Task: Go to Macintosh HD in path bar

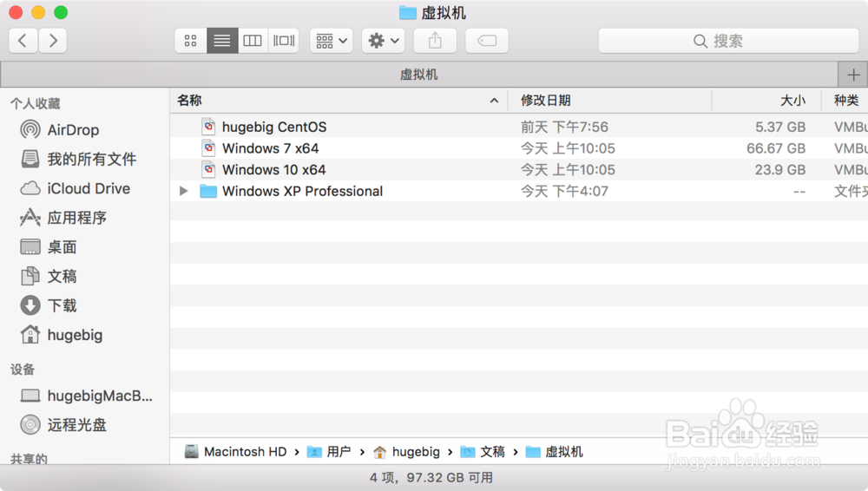Action: click(235, 452)
